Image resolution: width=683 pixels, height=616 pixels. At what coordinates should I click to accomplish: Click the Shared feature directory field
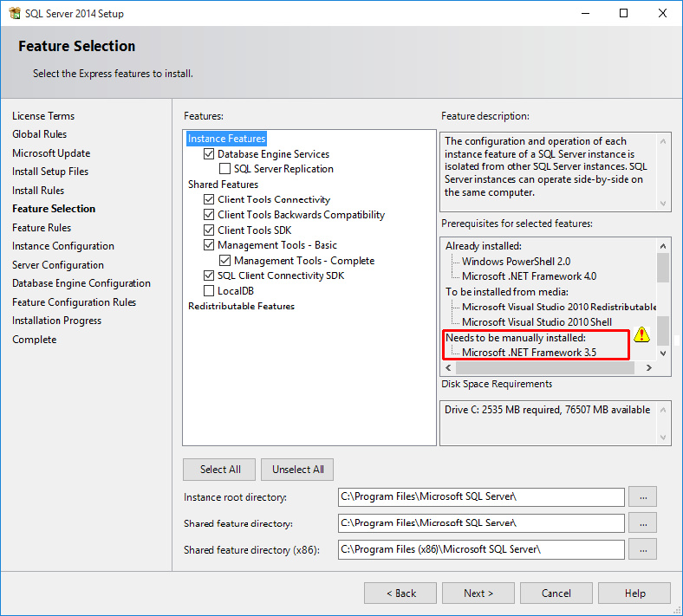tap(481, 523)
